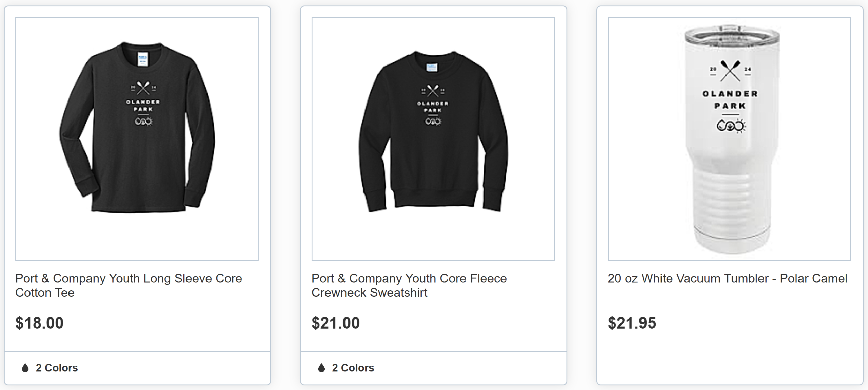Open Youth Core Fleece Crewneck Sweatshirt link

point(409,285)
